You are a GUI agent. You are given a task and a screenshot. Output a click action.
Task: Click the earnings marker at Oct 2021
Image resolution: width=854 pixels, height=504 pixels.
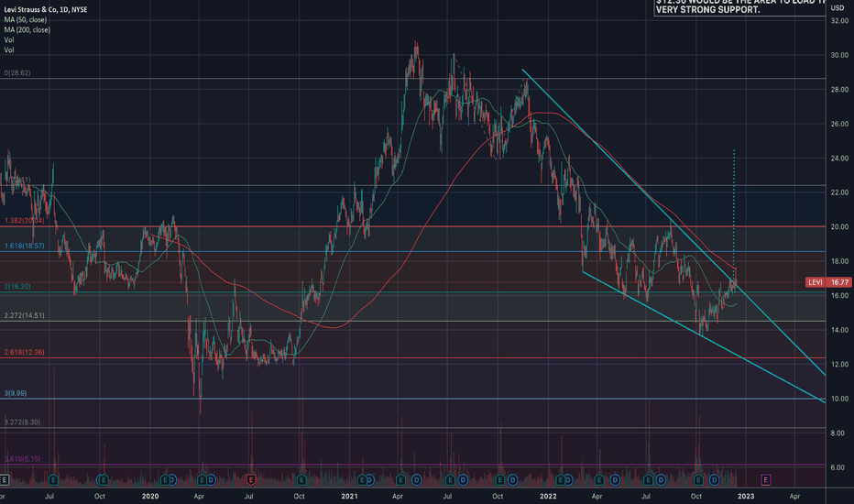[499, 480]
